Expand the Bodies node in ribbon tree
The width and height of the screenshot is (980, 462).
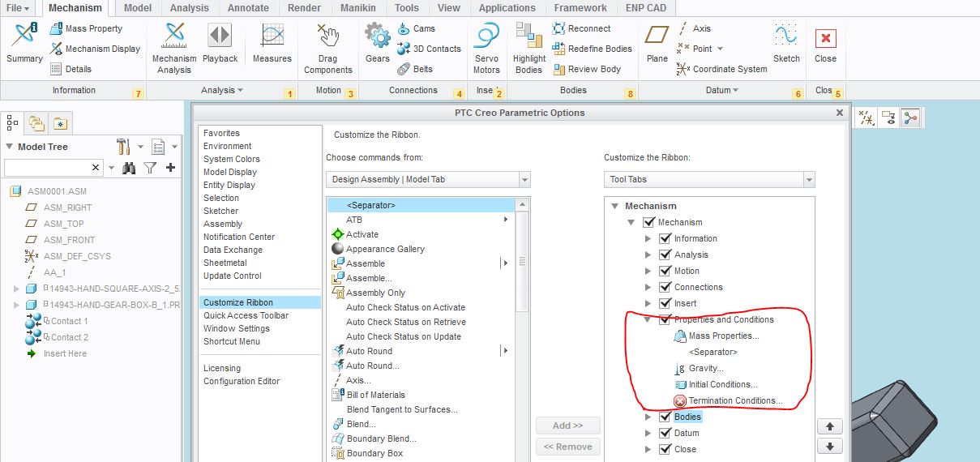(647, 417)
